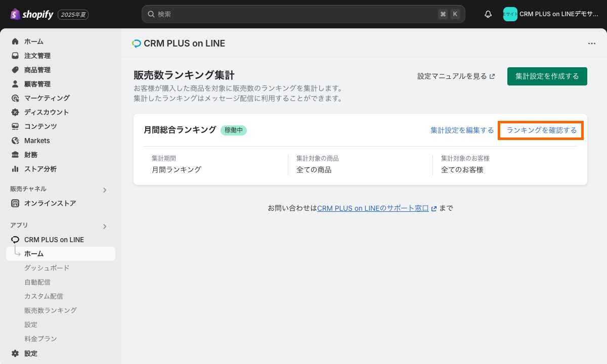The image size is (607, 364).
Task: Select the app's ホーム sub-item
Action: [x=61, y=254]
